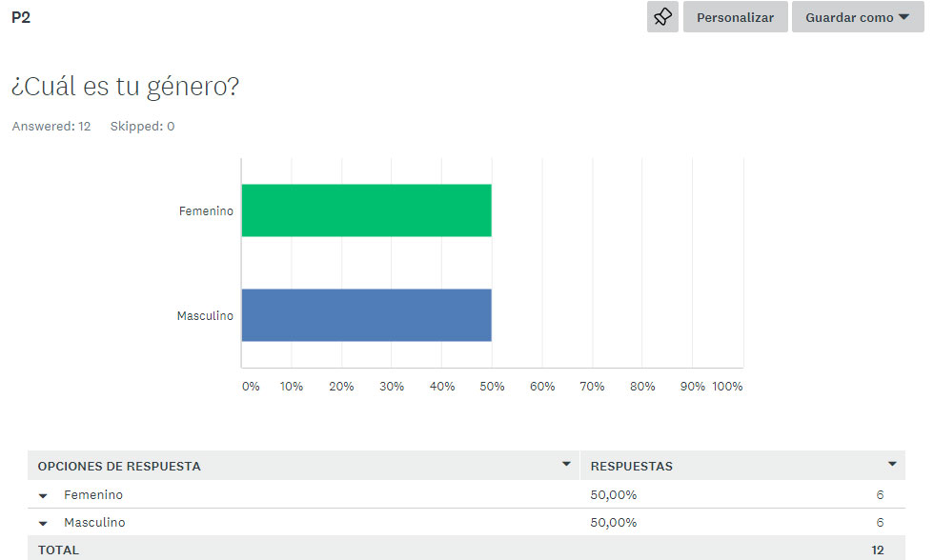Click the Femenino chart axis label

tap(206, 210)
